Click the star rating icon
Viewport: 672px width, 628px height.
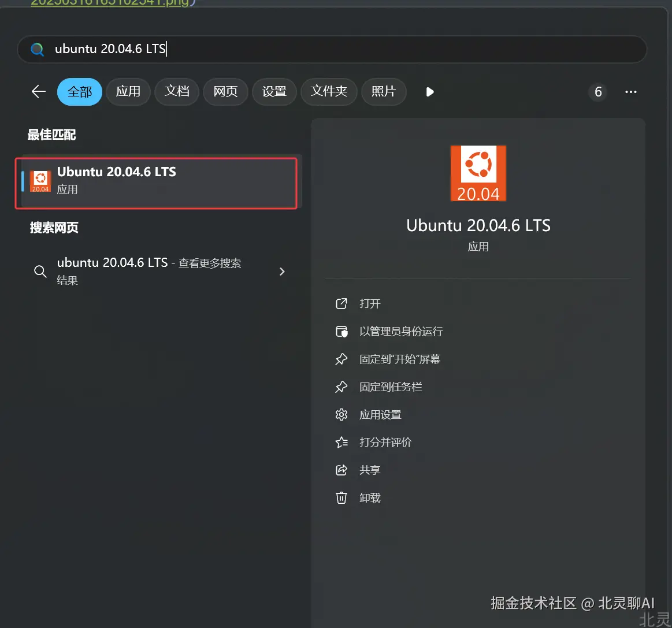(341, 442)
